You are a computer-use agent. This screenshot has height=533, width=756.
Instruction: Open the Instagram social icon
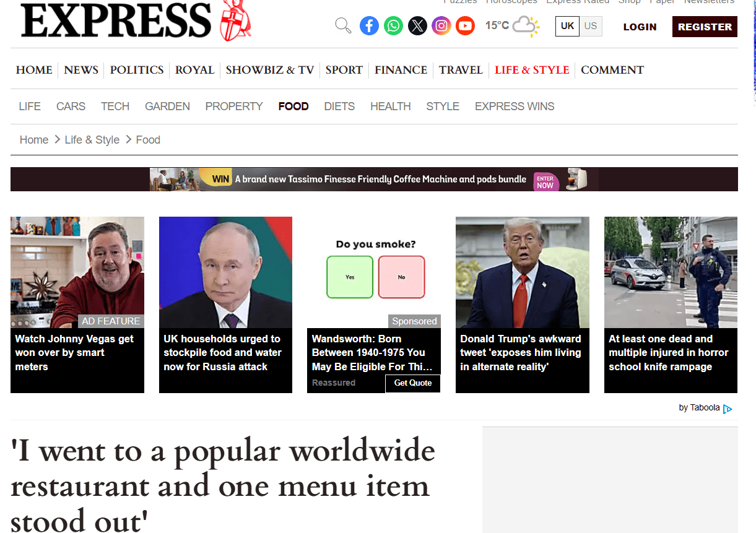coord(441,26)
